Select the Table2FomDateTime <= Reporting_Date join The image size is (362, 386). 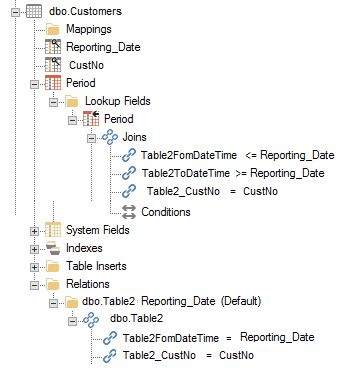point(237,155)
